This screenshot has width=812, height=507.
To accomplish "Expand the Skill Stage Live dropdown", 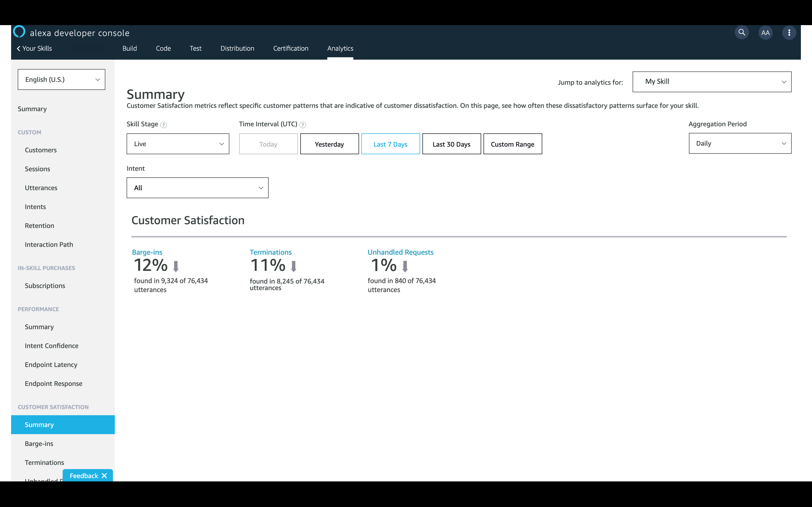I will click(x=178, y=144).
